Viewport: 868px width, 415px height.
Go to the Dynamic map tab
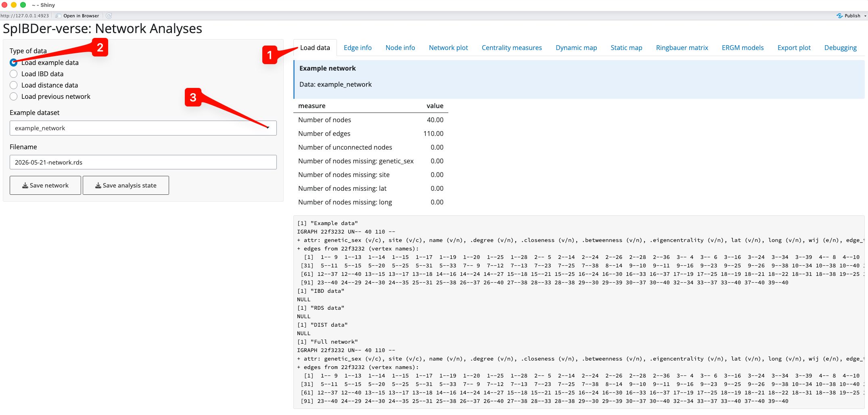pos(576,48)
